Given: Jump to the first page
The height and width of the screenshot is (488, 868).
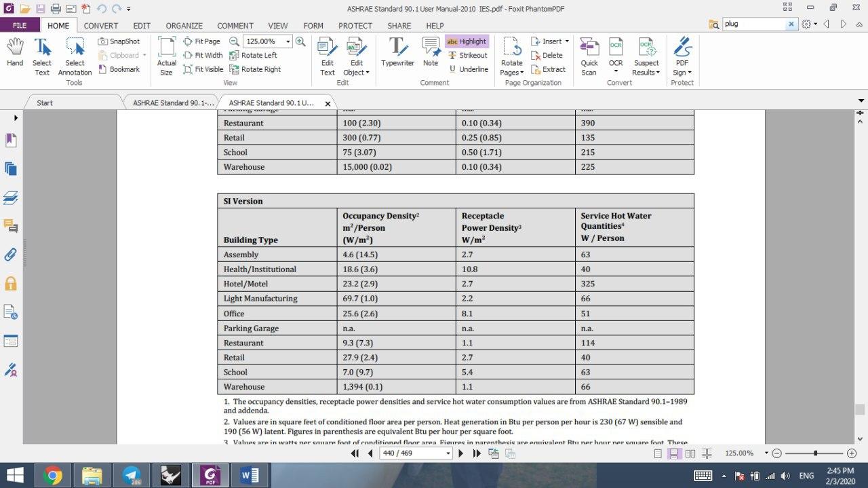Looking at the screenshot, I should coord(355,453).
